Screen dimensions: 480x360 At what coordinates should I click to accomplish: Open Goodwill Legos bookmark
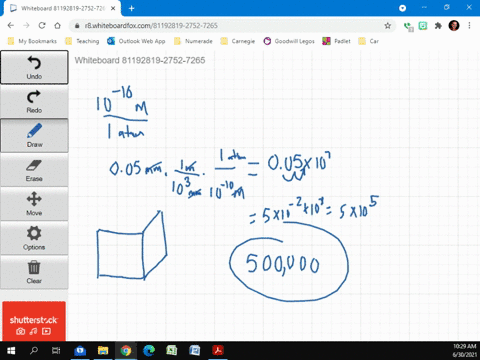point(289,41)
